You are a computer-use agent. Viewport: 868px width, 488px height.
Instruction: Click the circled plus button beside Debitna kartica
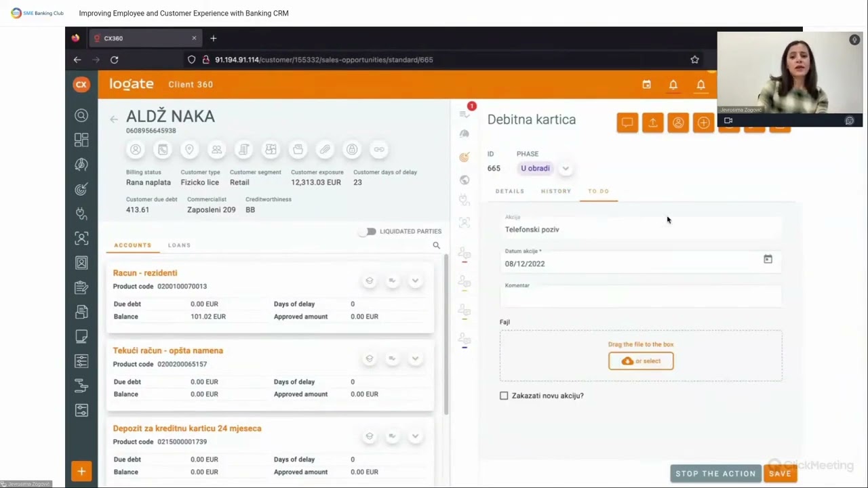click(x=703, y=123)
